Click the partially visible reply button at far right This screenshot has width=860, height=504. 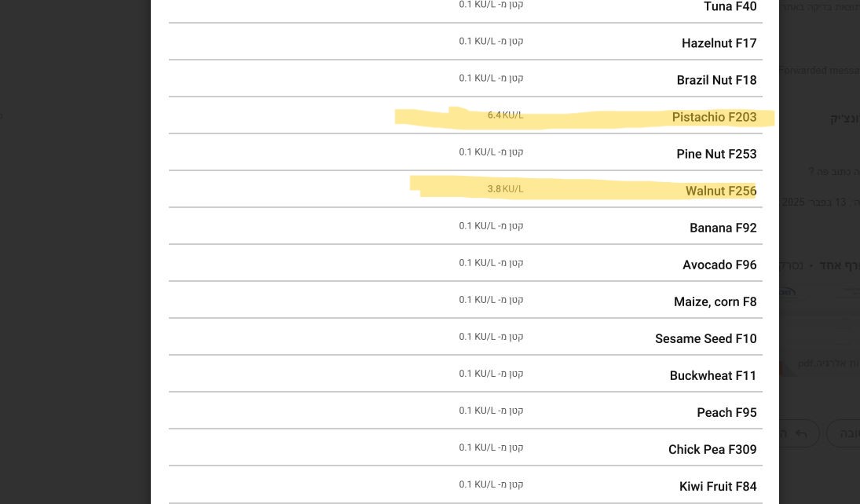tap(847, 433)
